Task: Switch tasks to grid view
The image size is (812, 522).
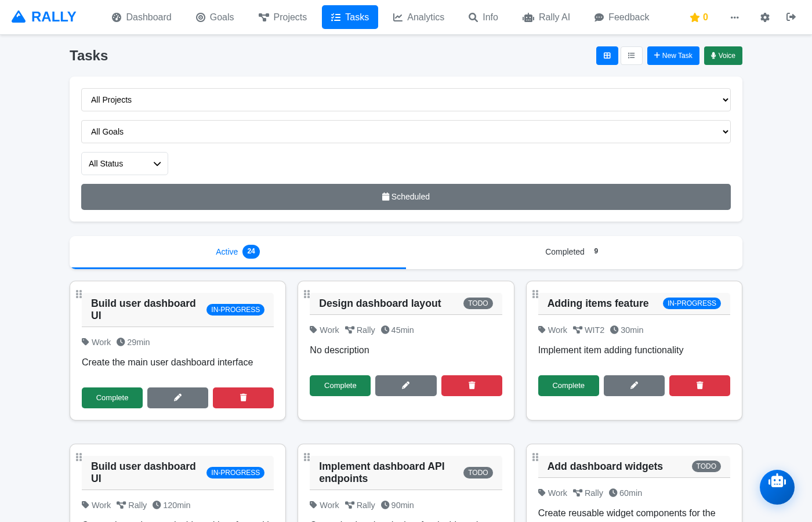Action: (x=607, y=55)
